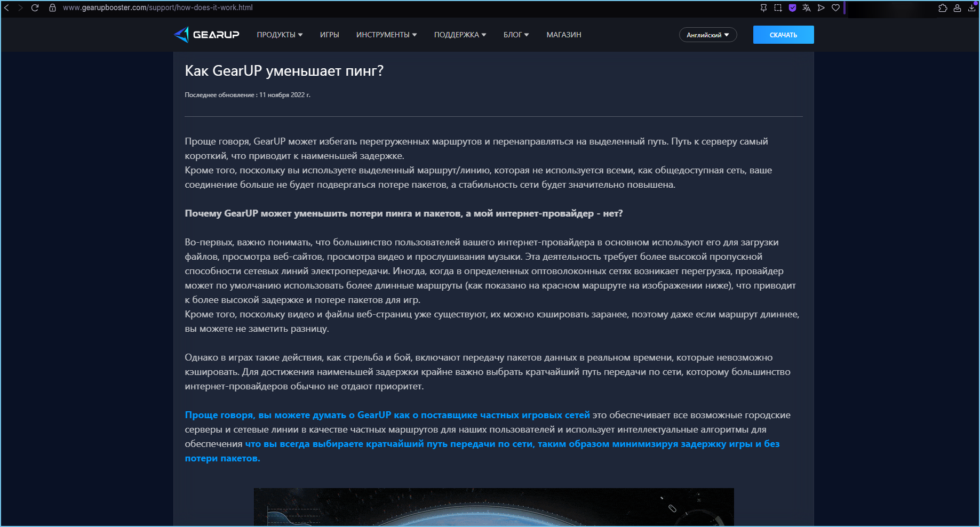Focus the address bar URL
The width and height of the screenshot is (980, 527).
pos(158,7)
